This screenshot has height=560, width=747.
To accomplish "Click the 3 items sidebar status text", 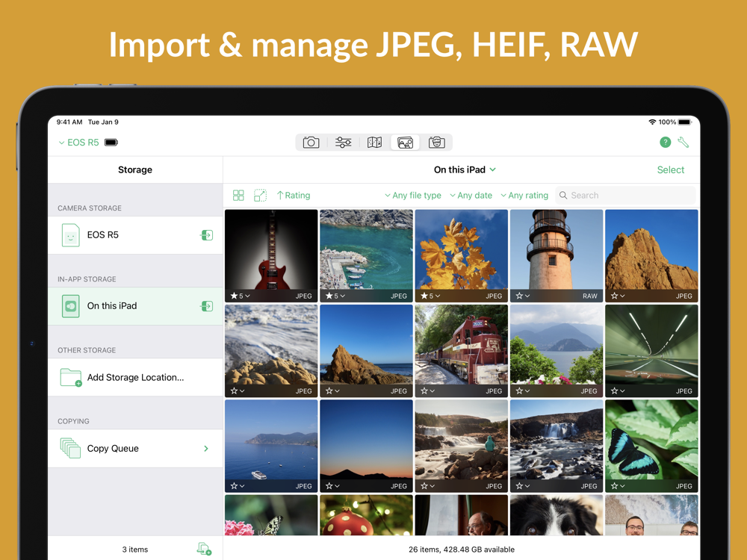I will [x=135, y=550].
